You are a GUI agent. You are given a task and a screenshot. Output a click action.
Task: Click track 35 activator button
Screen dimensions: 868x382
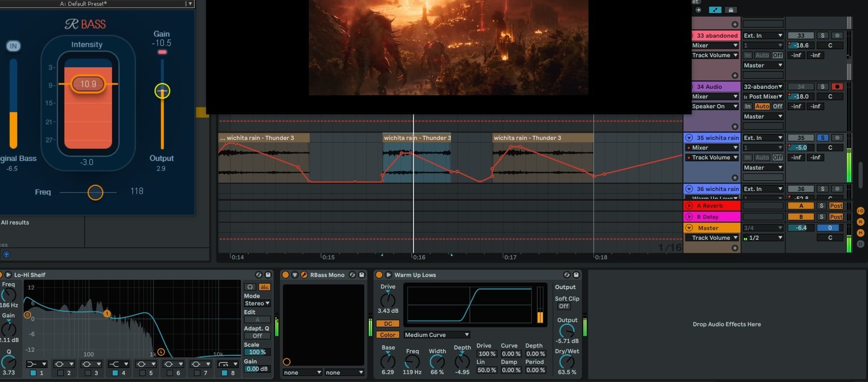tap(801, 138)
